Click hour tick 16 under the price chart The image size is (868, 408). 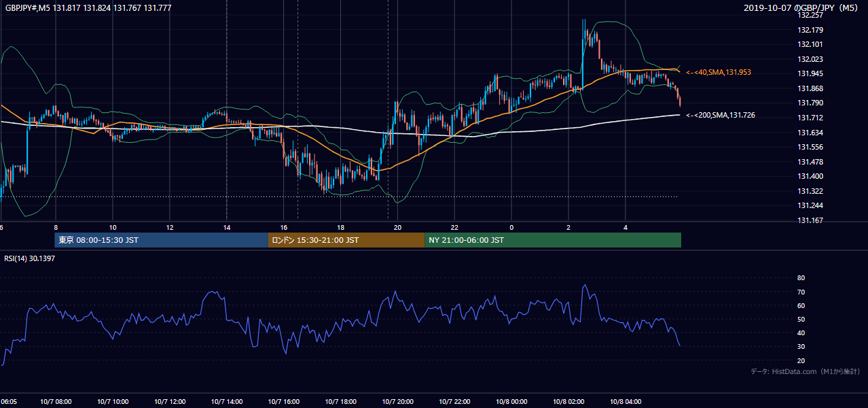(284, 227)
